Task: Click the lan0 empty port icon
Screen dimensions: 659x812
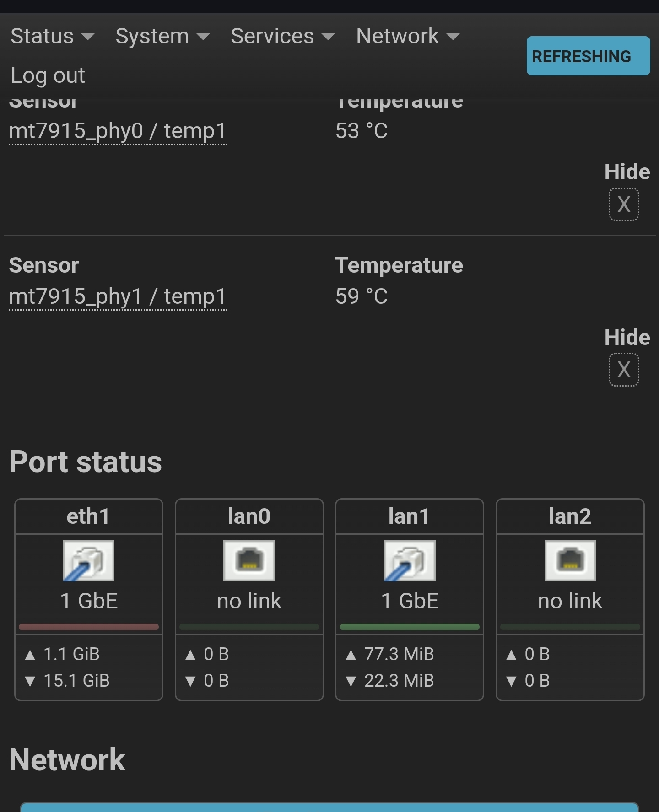Action: coord(249,561)
